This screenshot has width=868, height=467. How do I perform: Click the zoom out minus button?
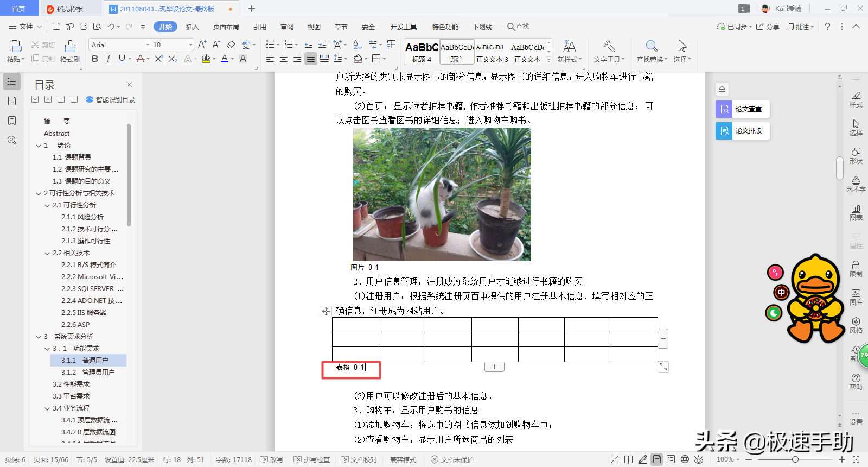pos(749,459)
